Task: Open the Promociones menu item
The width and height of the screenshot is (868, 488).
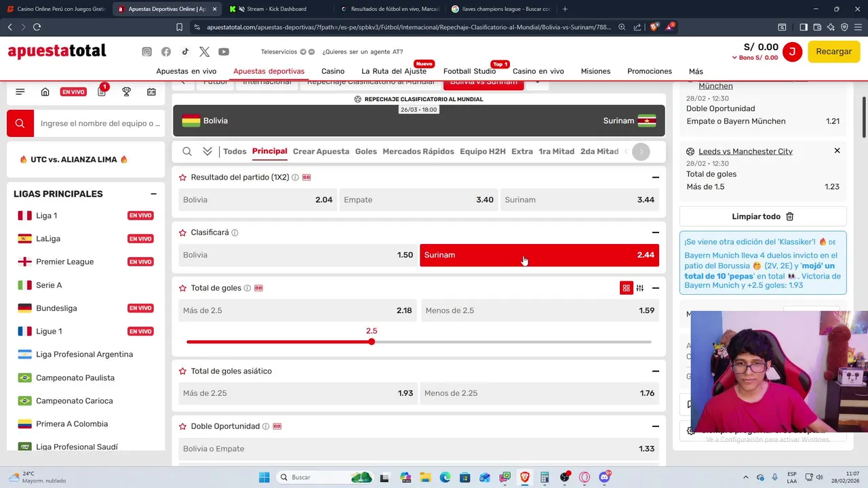Action: (650, 71)
